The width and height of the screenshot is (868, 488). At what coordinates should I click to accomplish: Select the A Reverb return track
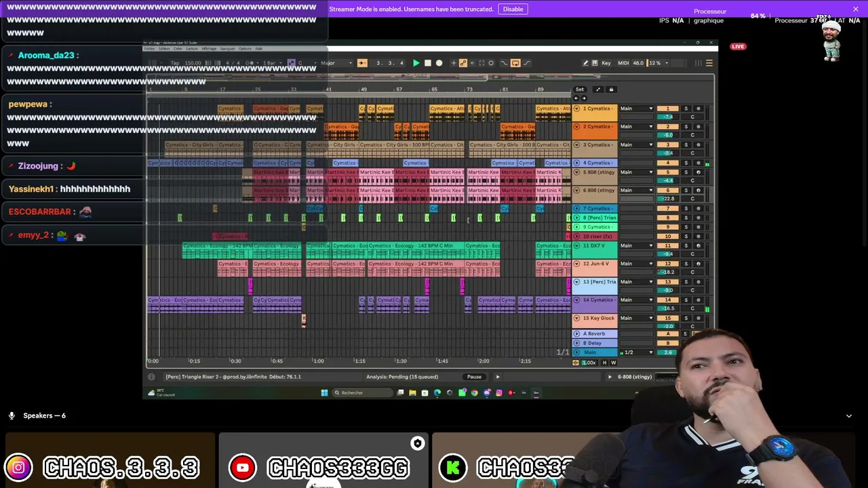(x=595, y=333)
